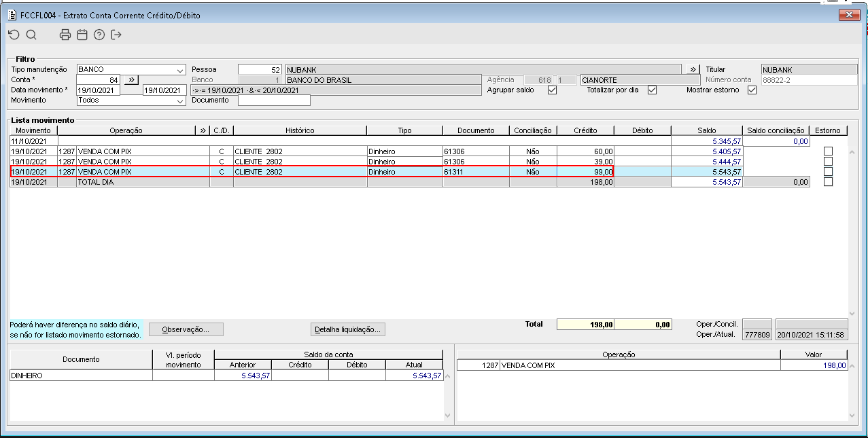This screenshot has height=438, width=868.
Task: Click the saldo value 5.345,57
Action: point(726,141)
